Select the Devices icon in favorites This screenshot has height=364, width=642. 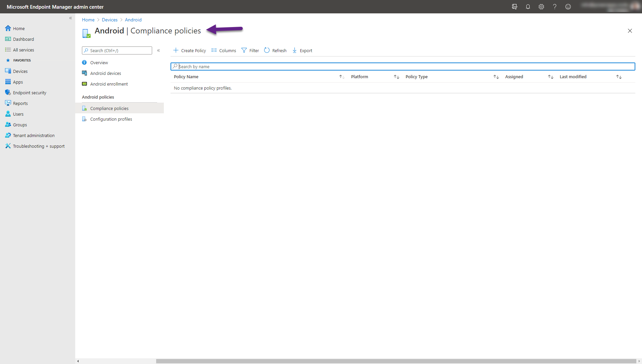pos(8,71)
